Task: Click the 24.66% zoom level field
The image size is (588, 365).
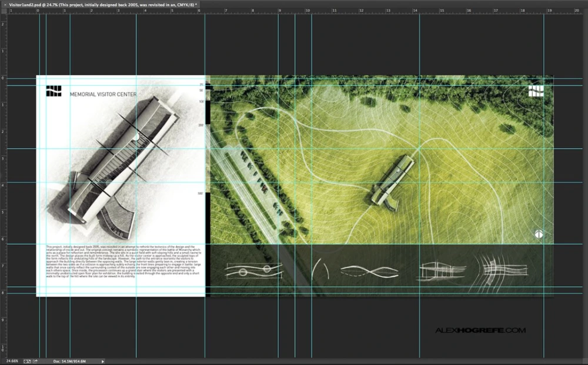Action: pyautogui.click(x=12, y=361)
